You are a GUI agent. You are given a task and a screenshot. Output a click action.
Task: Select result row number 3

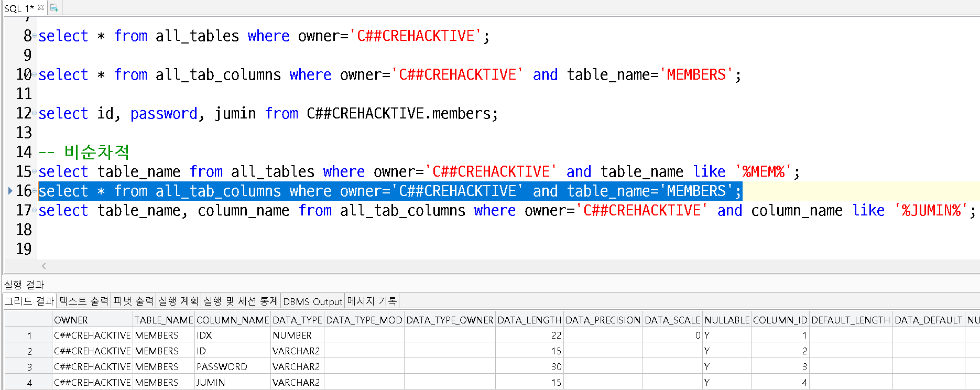29,367
